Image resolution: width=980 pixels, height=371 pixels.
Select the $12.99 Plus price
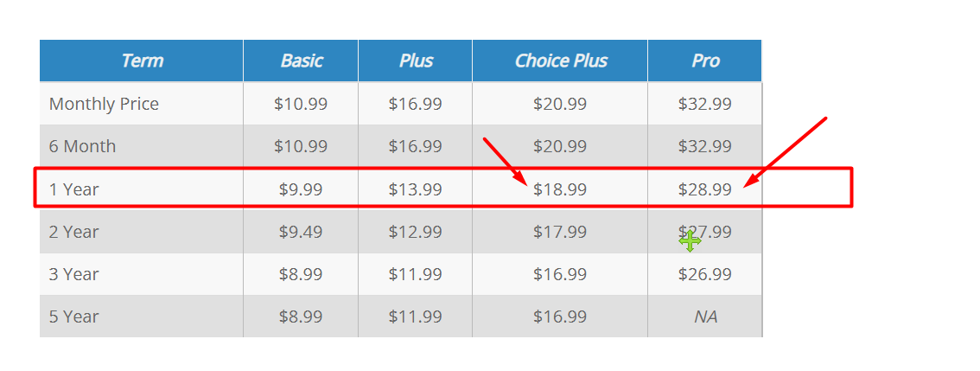click(416, 232)
